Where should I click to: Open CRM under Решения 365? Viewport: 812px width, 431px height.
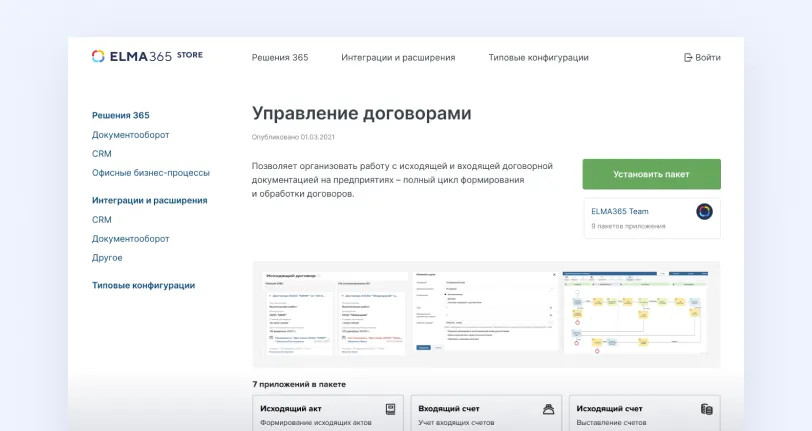point(102,154)
